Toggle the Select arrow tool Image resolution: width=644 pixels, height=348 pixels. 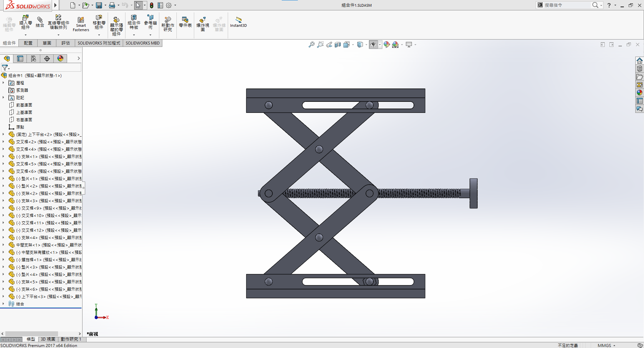pos(138,5)
